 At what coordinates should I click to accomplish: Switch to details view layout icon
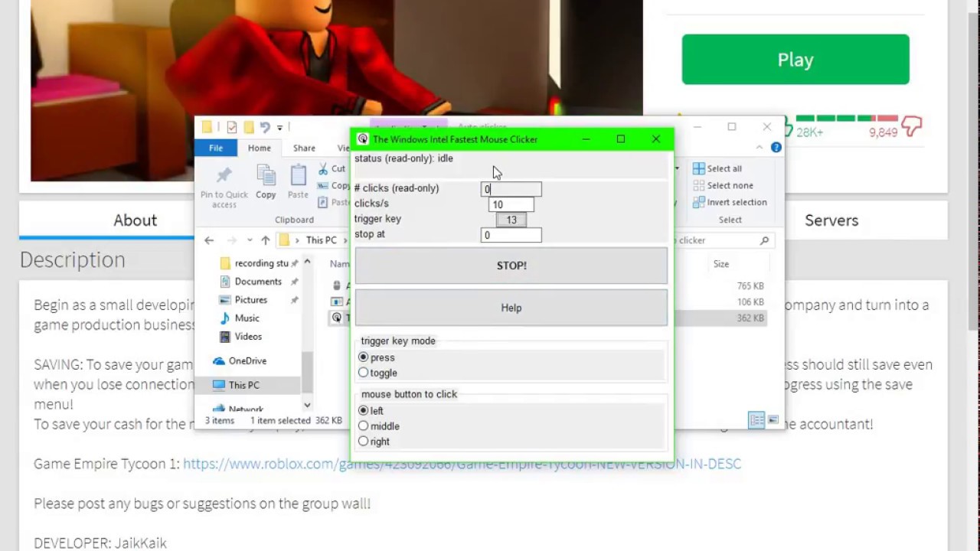coord(756,420)
